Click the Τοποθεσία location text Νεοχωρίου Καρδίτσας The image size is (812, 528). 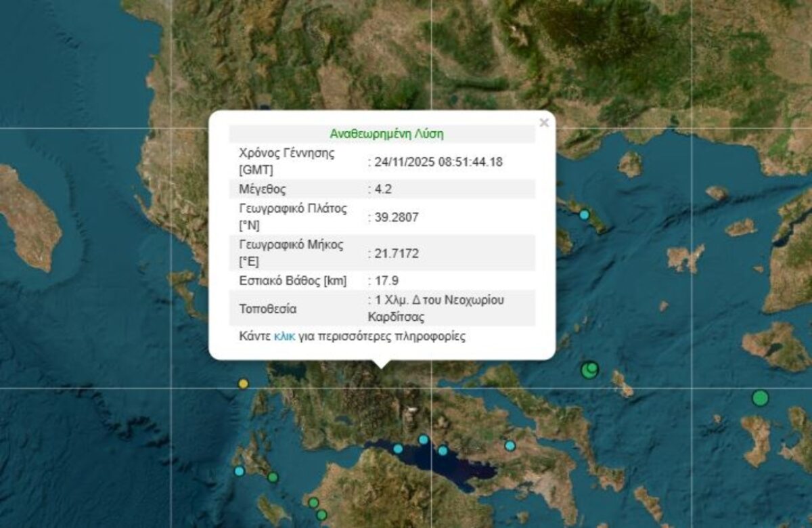coord(432,308)
